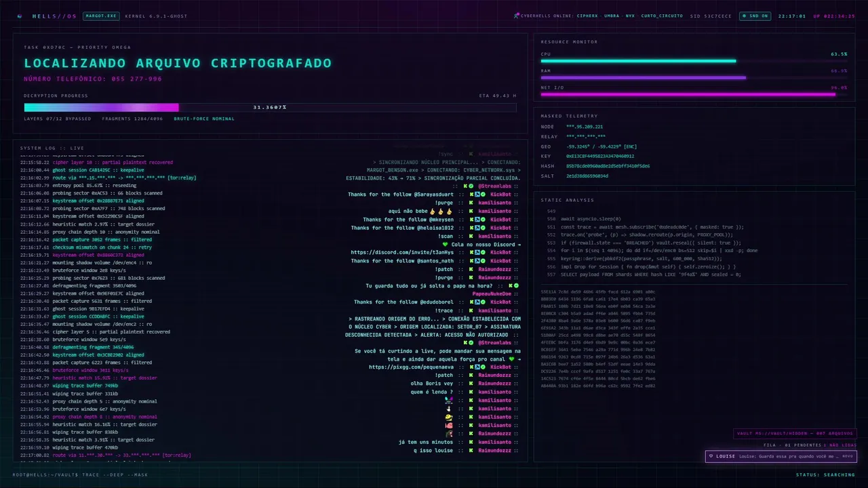Click the hex dump row starting 55E11A
Viewport: 868px width, 488px height.
[598, 291]
